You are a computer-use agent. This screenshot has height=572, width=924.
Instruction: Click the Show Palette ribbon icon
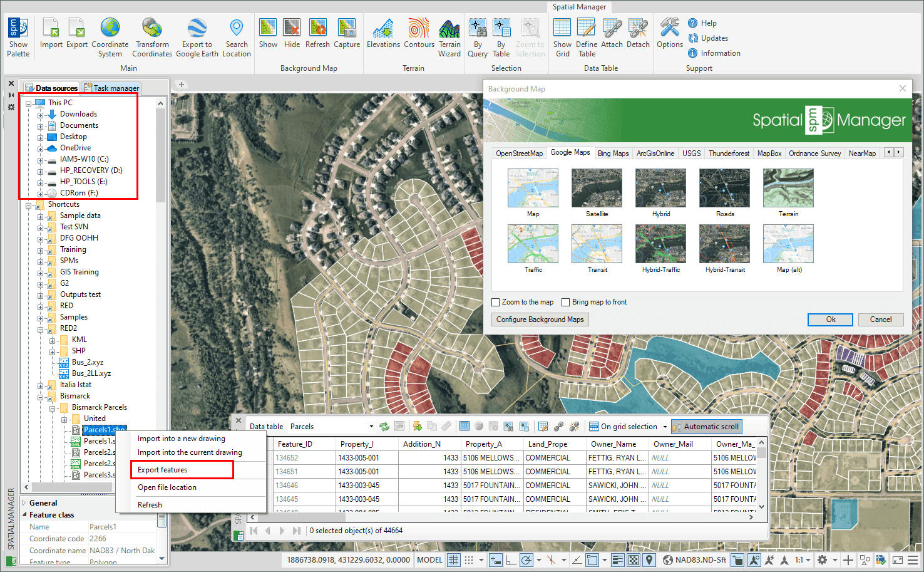click(x=18, y=38)
